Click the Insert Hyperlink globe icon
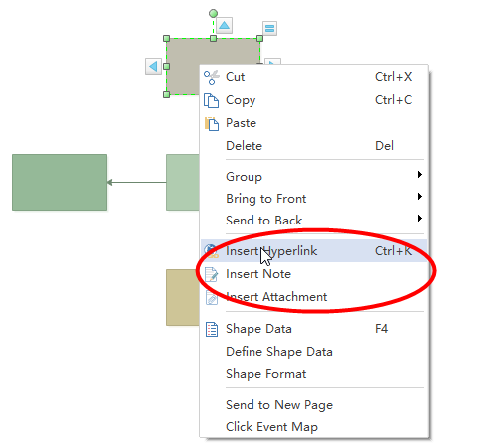Image resolution: width=504 pixels, height=448 pixels. point(211,251)
